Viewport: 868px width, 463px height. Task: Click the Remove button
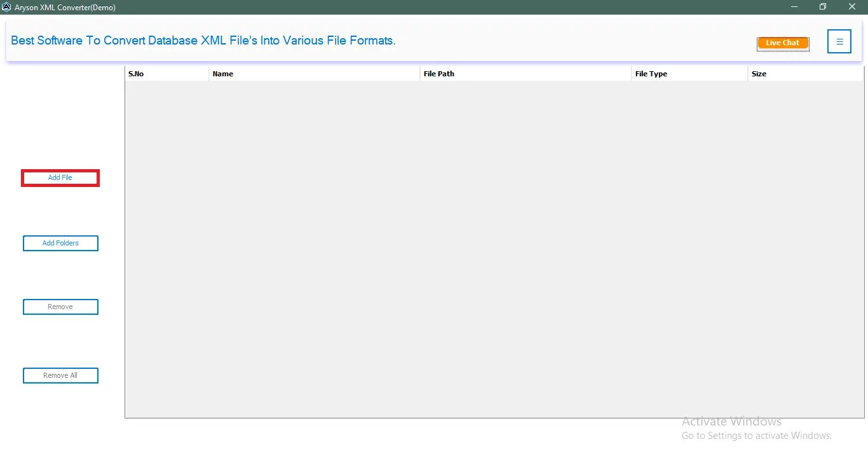tap(60, 307)
